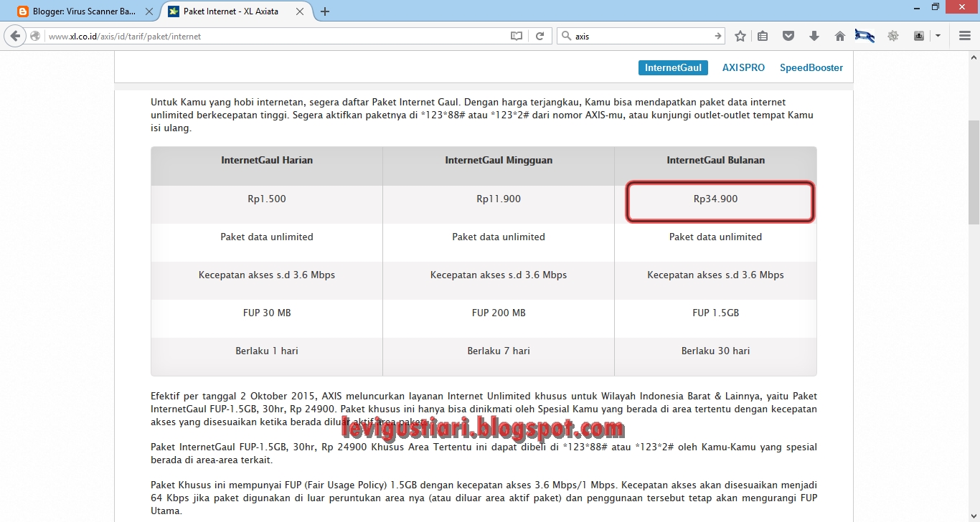Bookmark this page with the star icon
The height and width of the screenshot is (522, 980).
pos(740,36)
